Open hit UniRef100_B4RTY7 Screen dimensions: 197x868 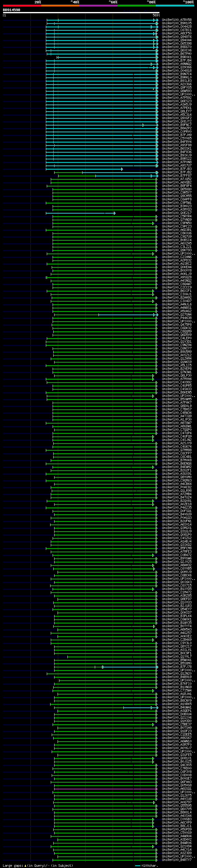177,860
